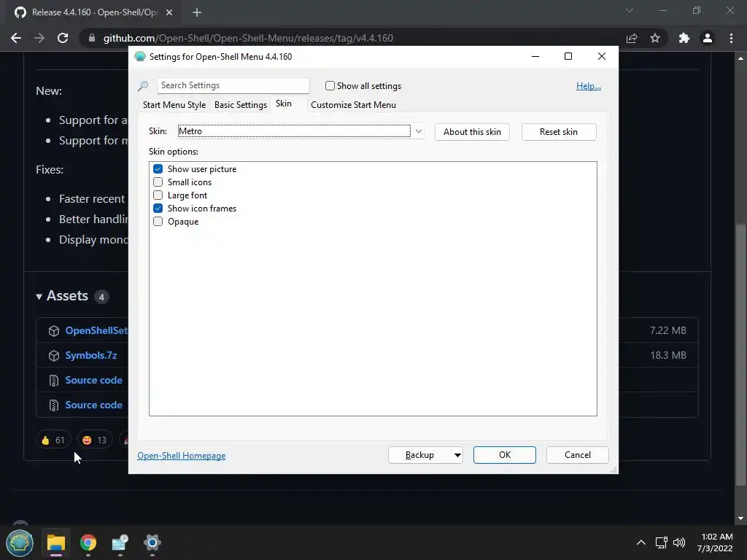This screenshot has width=747, height=560.
Task: Enable the Opaque skin option
Action: (158, 222)
